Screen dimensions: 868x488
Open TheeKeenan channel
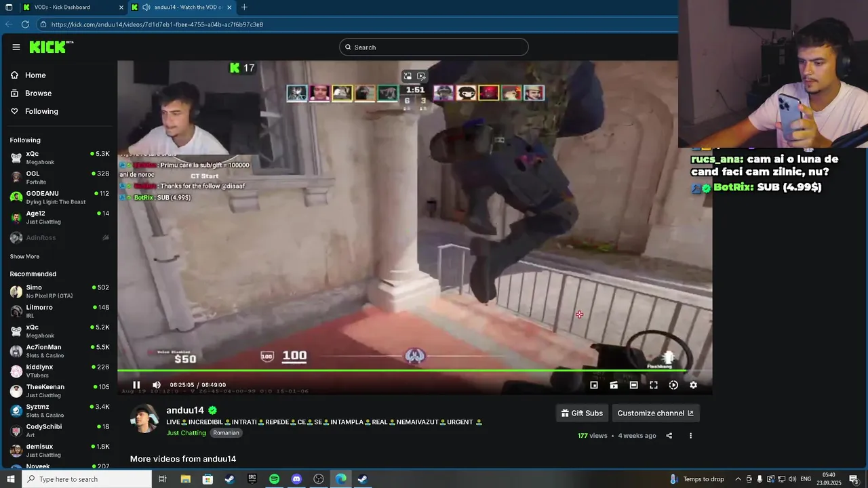[59, 391]
